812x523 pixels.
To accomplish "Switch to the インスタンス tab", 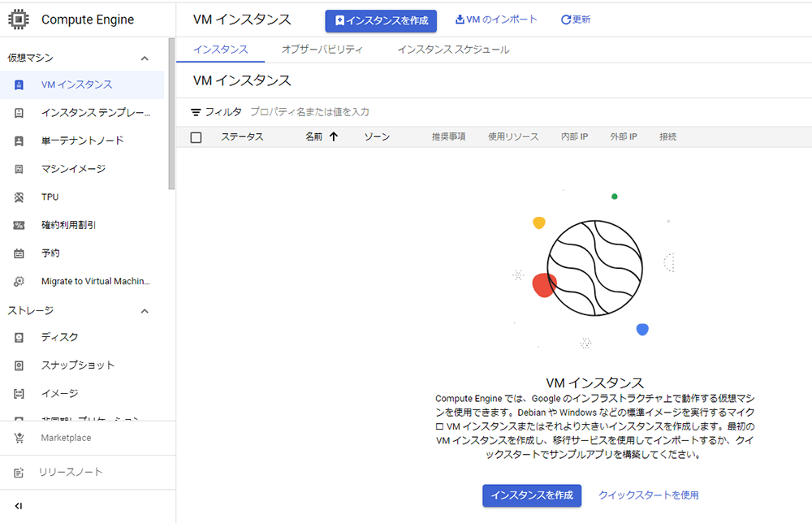I will click(221, 50).
